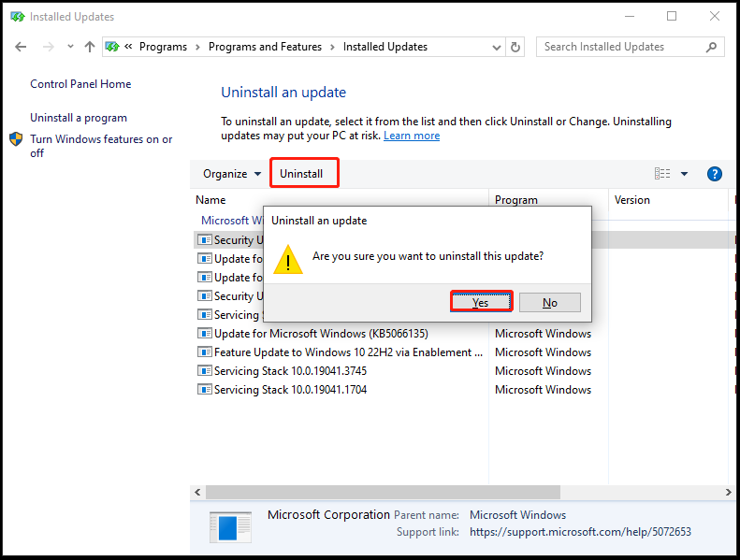Go up one level with Up arrow

pos(90,47)
